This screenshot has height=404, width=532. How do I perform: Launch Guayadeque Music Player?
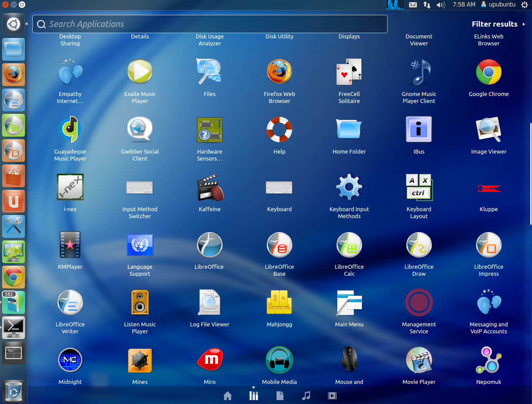[70, 130]
